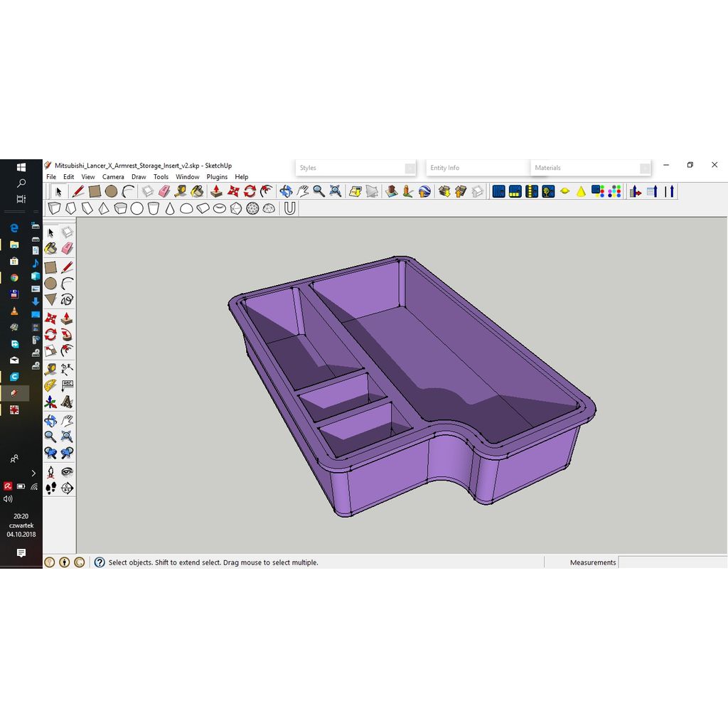This screenshot has width=728, height=728.
Task: Open the Plugins menu
Action: click(217, 177)
